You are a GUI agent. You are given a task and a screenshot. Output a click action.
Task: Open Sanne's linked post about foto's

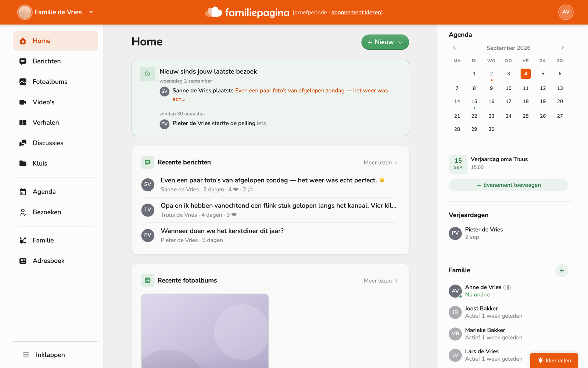click(x=280, y=95)
